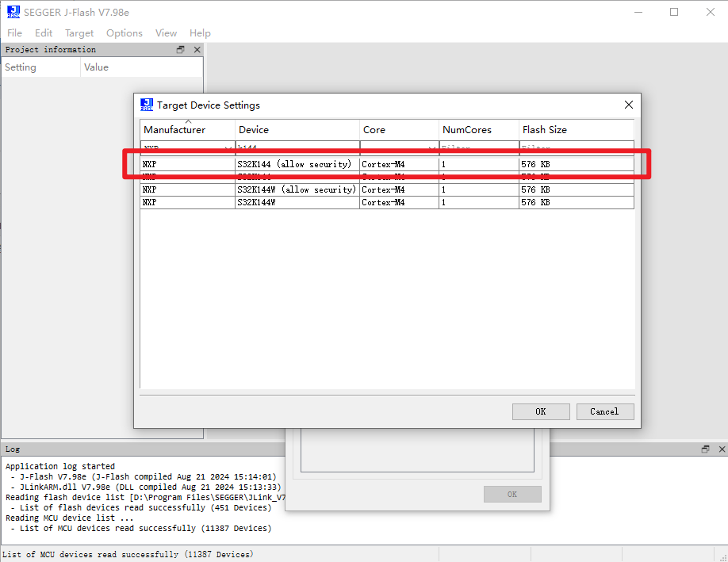Click the "Reading flash device list" log line
Image resolution: width=728 pixels, height=562 pixels.
(145, 498)
